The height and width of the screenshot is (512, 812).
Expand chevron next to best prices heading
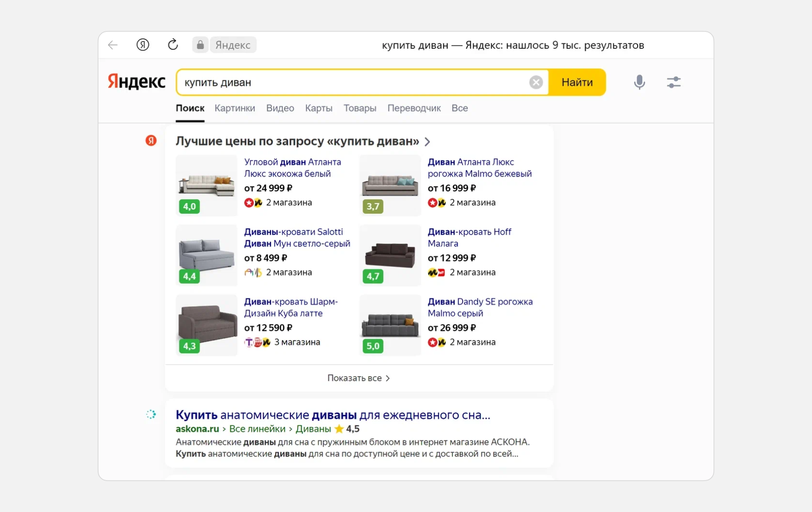click(x=427, y=142)
